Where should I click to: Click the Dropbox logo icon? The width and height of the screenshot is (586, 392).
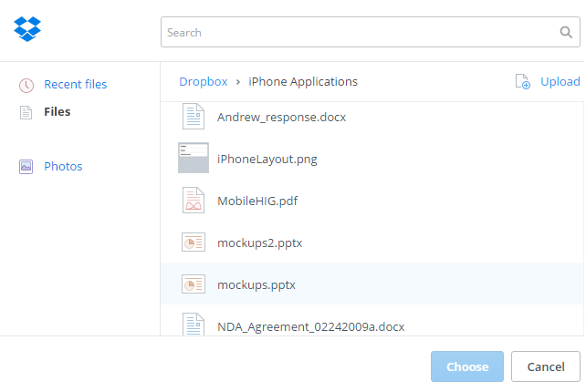(27, 29)
